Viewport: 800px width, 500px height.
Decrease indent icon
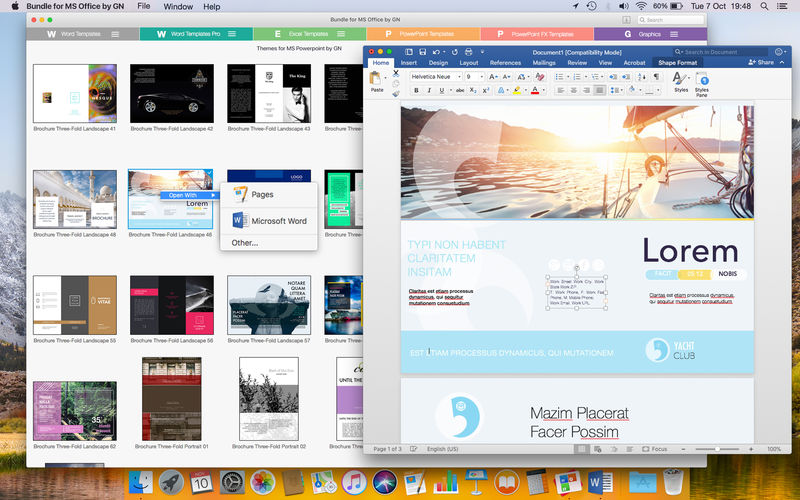point(613,77)
